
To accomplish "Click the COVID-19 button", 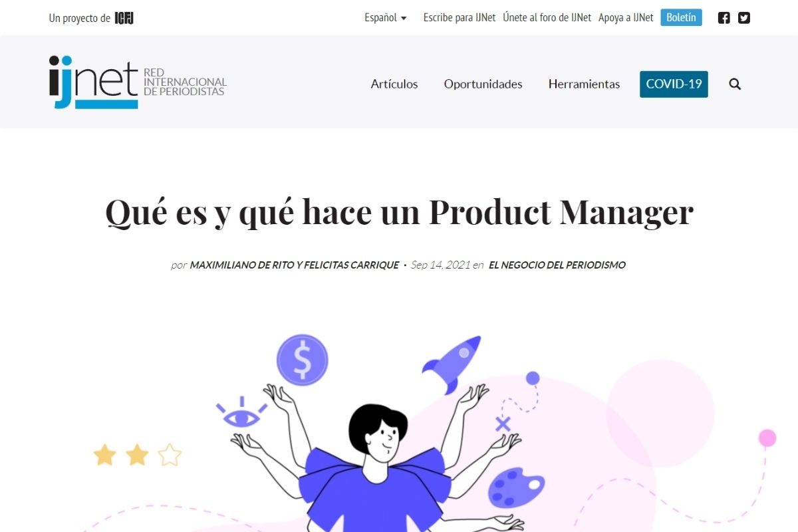I will [674, 84].
